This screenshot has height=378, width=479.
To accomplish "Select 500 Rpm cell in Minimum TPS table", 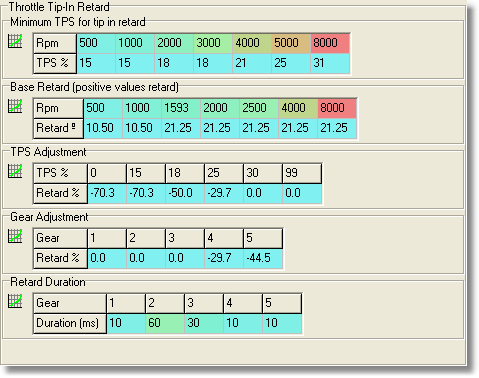I will 96,43.
